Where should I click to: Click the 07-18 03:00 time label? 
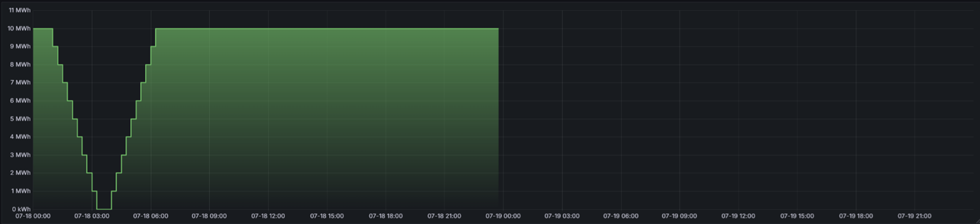[92, 216]
